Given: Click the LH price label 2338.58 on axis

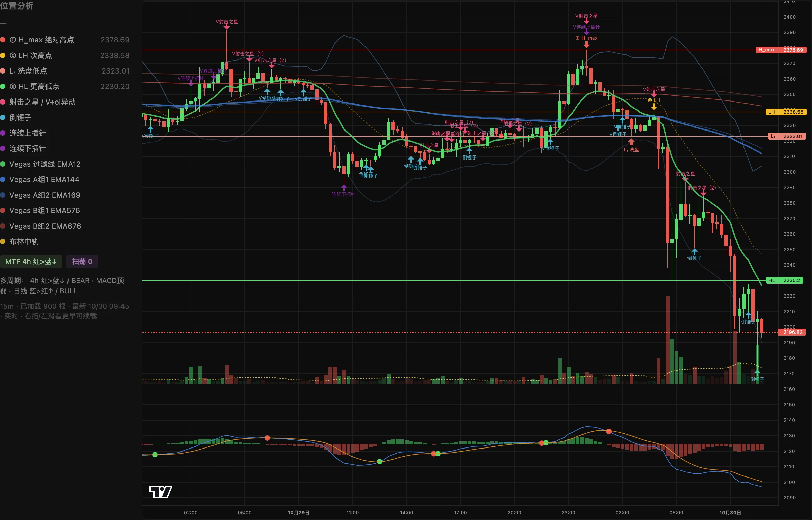Looking at the screenshot, I should pos(793,112).
